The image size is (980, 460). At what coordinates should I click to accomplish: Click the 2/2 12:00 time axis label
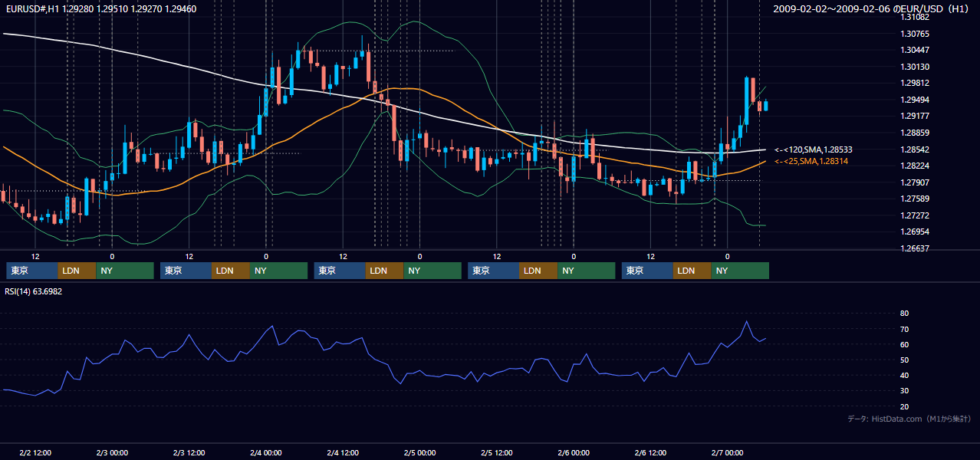click(35, 453)
